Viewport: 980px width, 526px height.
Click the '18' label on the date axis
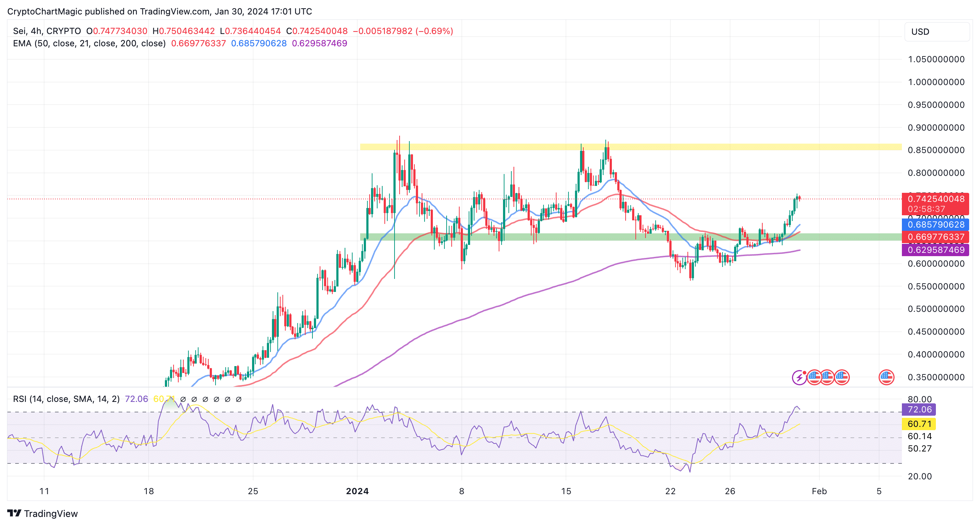[148, 491]
